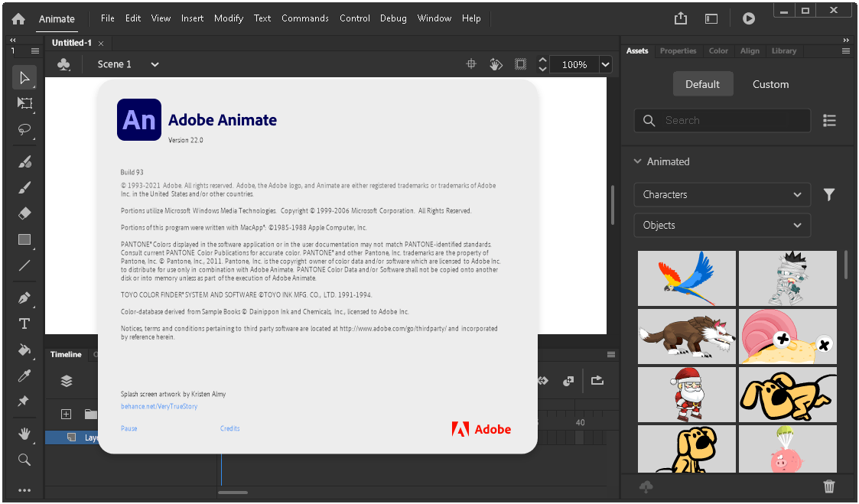
Task: Select the wolf asset thumbnail
Action: 686,337
